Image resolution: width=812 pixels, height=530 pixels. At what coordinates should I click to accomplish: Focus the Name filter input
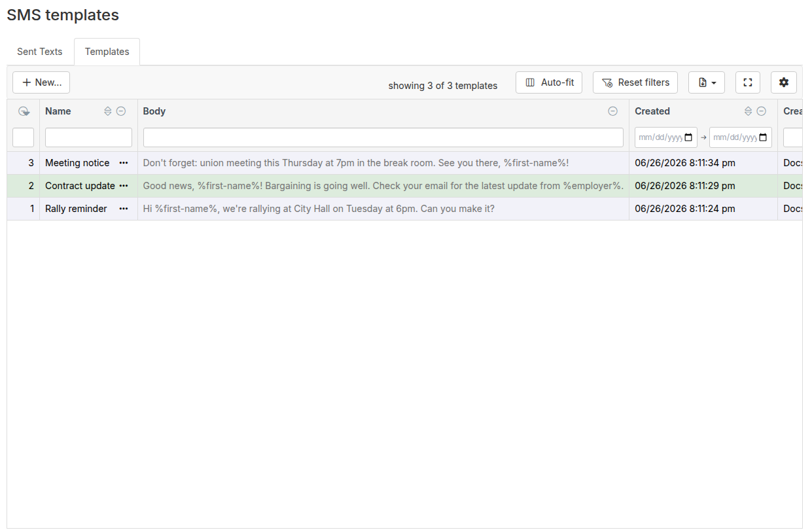tap(88, 137)
